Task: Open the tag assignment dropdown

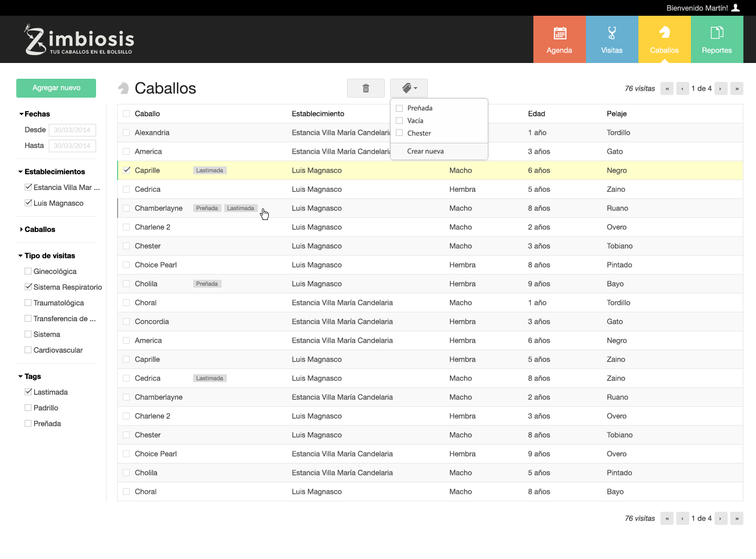Action: [x=409, y=88]
